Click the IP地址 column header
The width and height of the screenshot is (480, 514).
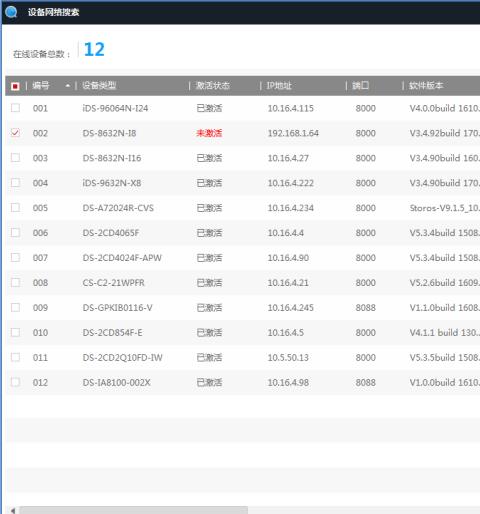click(279, 86)
